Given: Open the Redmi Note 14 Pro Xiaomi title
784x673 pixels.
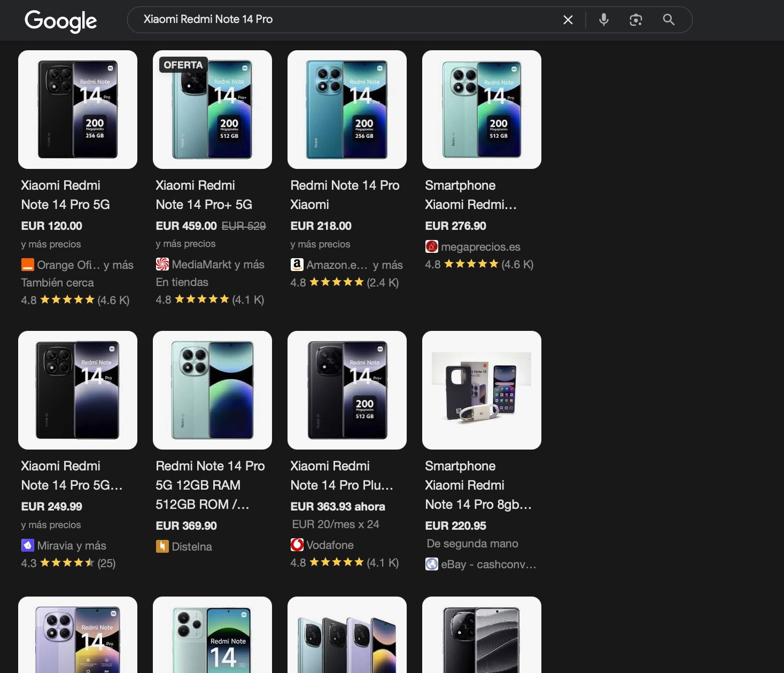Looking at the screenshot, I should (345, 195).
